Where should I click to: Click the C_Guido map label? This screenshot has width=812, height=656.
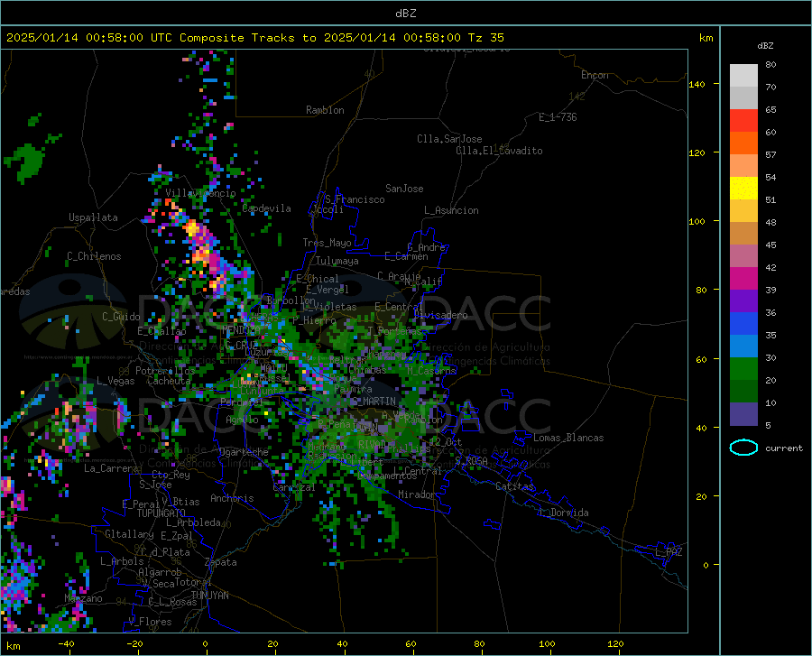click(121, 317)
